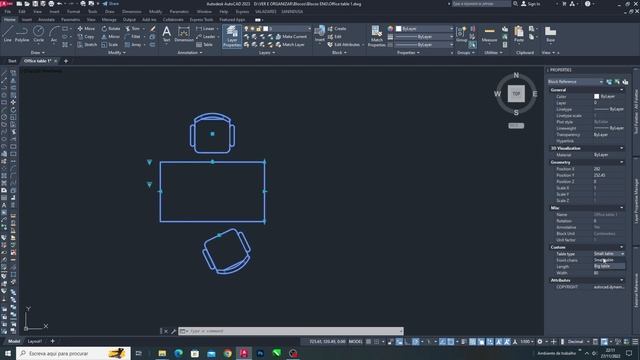Screen dimensions: 640x360
Task: Click the Color property white swatch
Action: (596, 96)
